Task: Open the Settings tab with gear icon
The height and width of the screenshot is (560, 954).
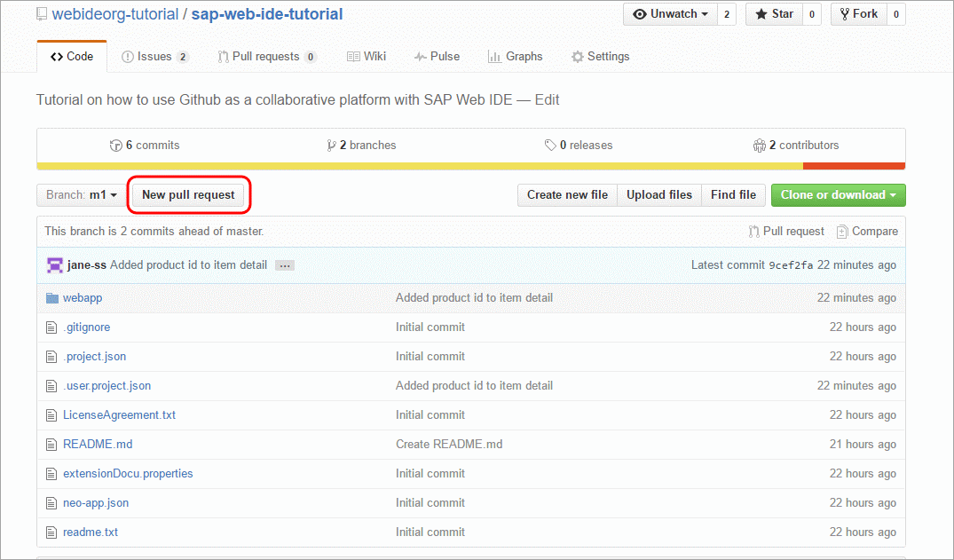Action: pos(600,57)
